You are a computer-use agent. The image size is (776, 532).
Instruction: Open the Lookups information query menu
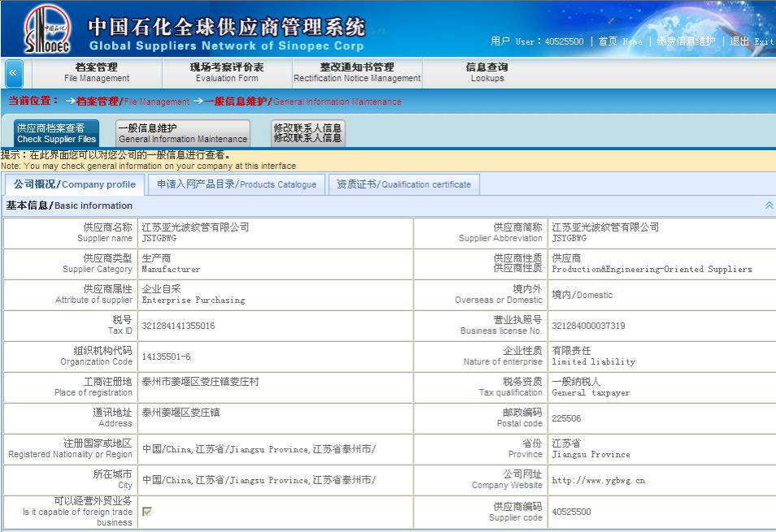487,72
